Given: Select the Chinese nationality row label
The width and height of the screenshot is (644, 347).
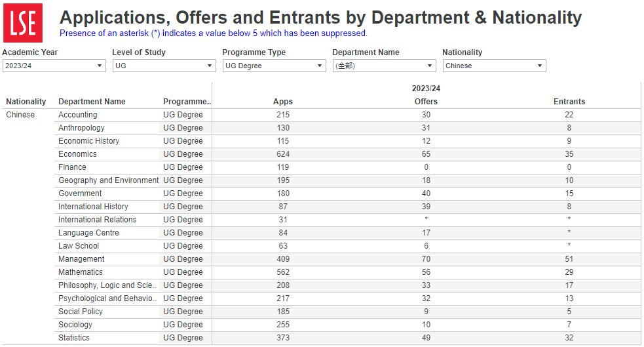Looking at the screenshot, I should click(20, 115).
